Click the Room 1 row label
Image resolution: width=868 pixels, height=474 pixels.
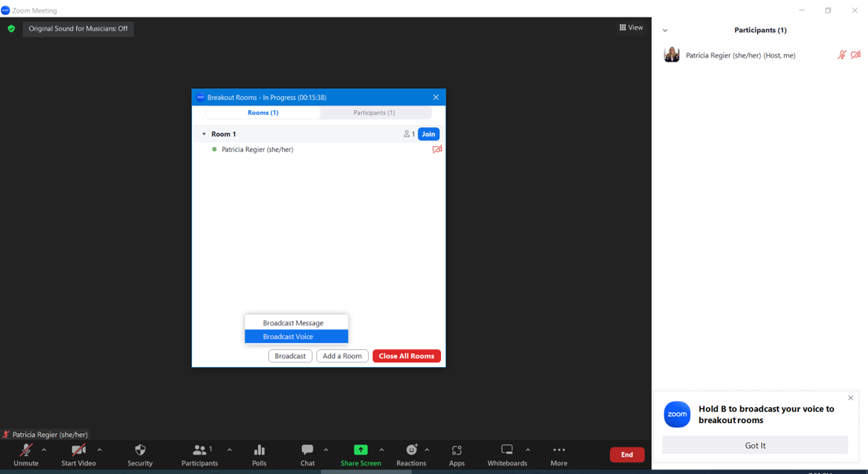[x=223, y=134]
